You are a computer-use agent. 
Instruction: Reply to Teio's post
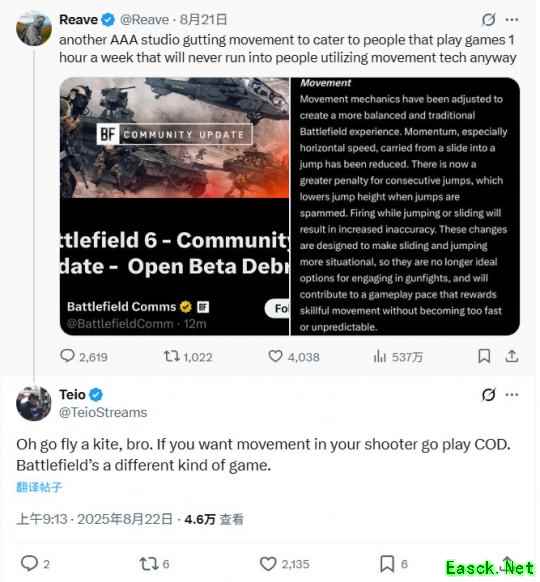pos(29,563)
